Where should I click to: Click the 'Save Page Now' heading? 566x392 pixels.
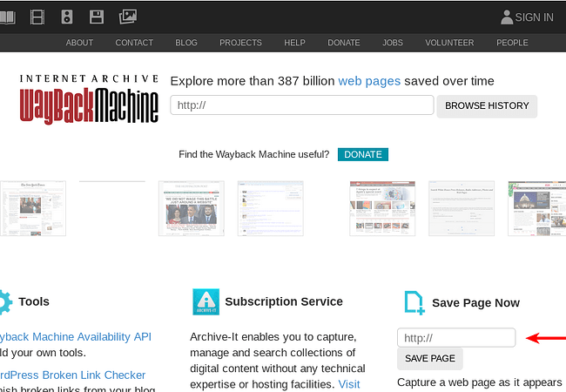point(475,302)
